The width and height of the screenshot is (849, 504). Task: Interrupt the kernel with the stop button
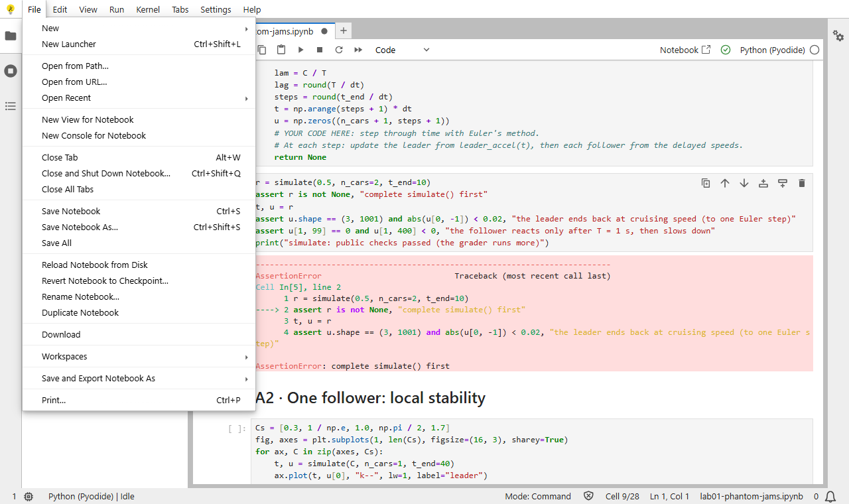(320, 50)
